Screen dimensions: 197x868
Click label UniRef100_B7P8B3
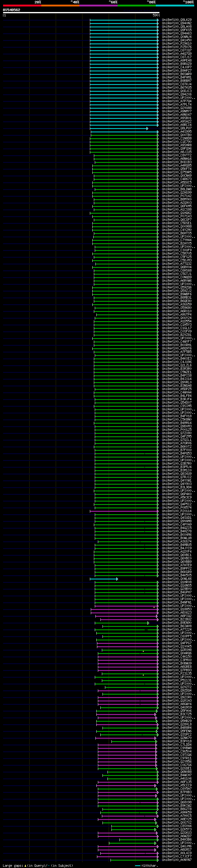click(177, 792)
